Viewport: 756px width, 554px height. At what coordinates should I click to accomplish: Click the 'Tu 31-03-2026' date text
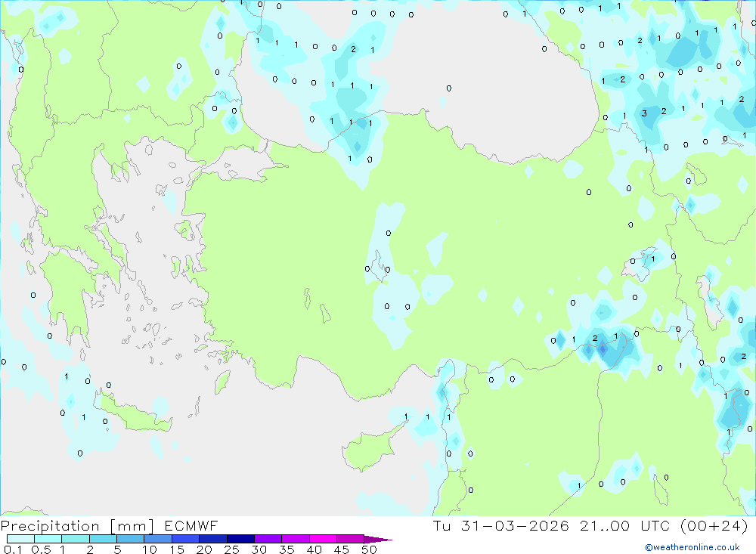501,526
